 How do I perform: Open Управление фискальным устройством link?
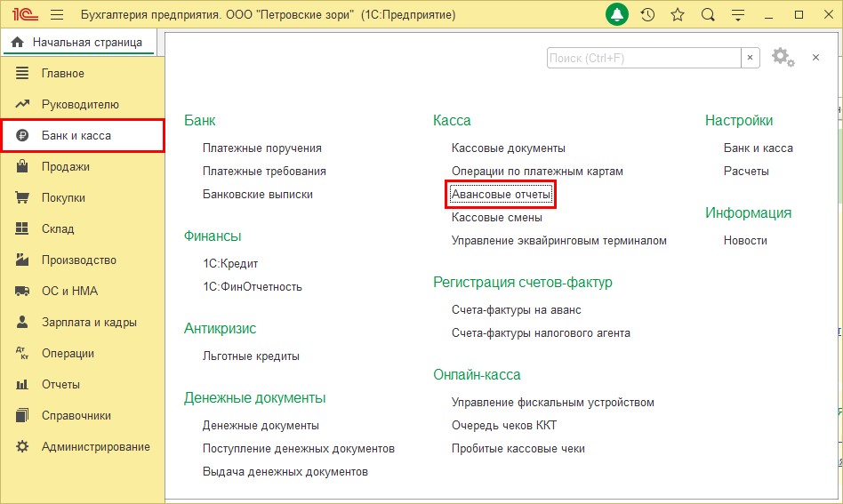pyautogui.click(x=553, y=403)
